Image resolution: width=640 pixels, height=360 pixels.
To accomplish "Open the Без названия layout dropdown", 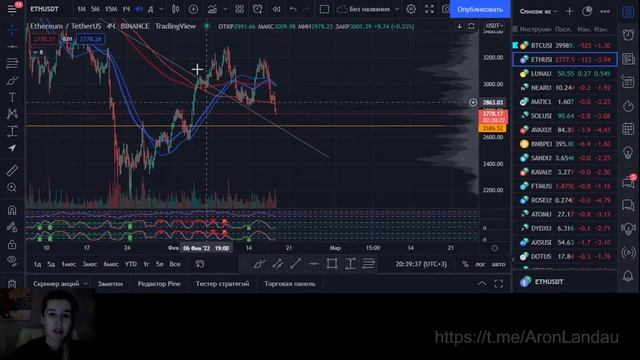I will point(368,9).
